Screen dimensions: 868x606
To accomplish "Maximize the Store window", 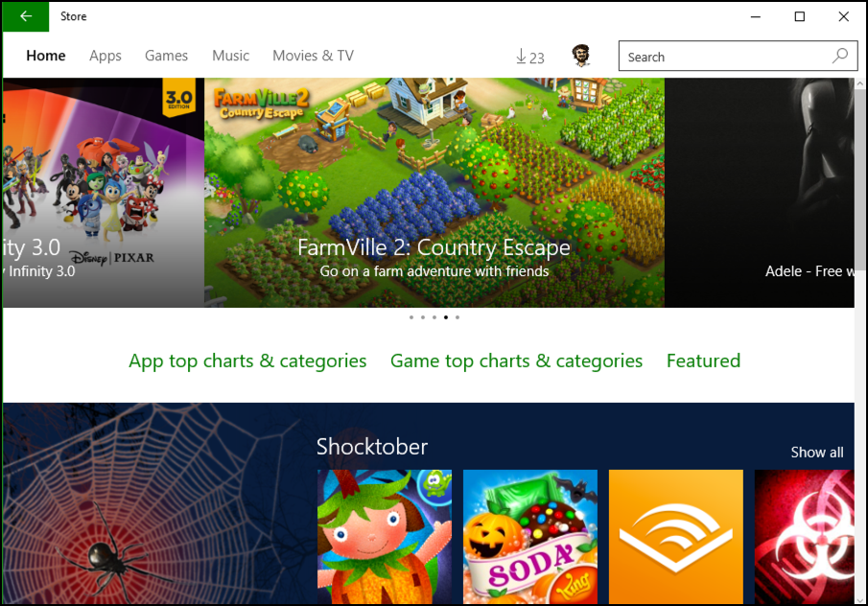I will point(799,16).
